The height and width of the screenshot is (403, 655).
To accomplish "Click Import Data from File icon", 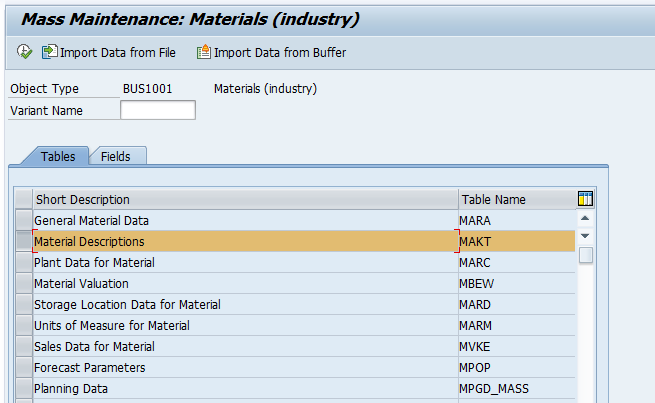I will point(49,52).
